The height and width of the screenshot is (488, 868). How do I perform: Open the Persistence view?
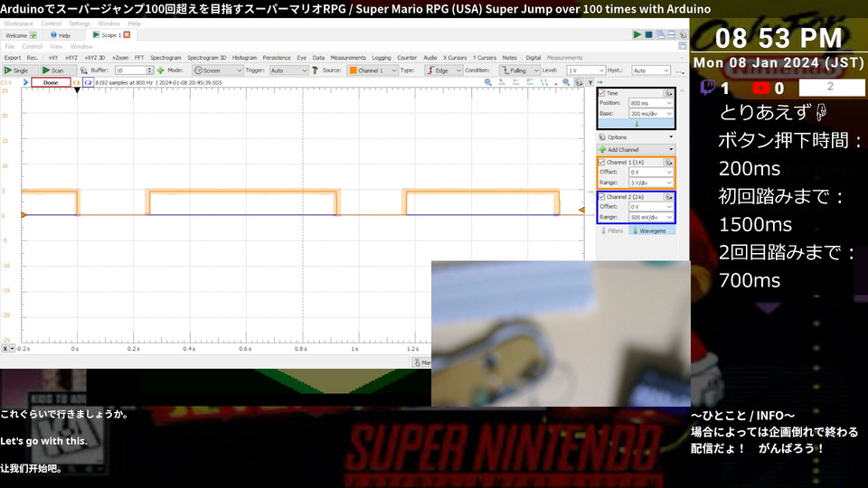tap(277, 58)
